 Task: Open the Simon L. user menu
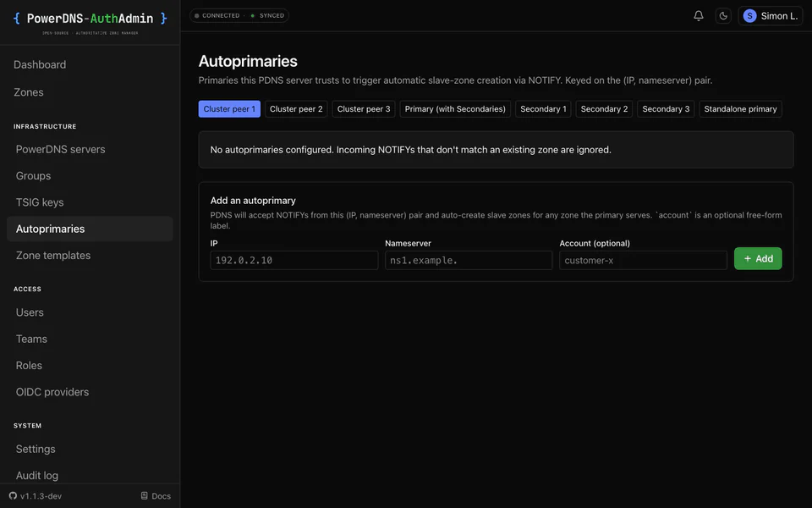click(770, 15)
